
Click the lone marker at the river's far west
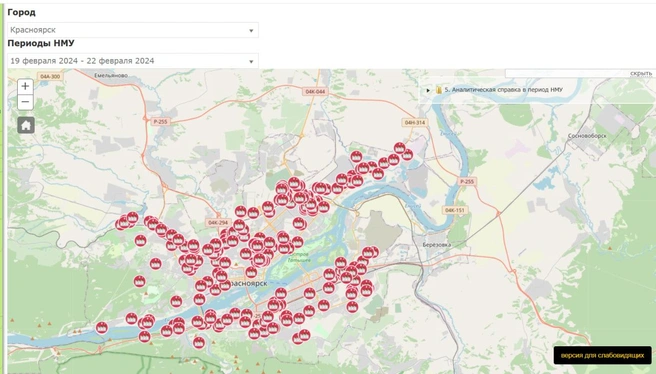coord(102,328)
